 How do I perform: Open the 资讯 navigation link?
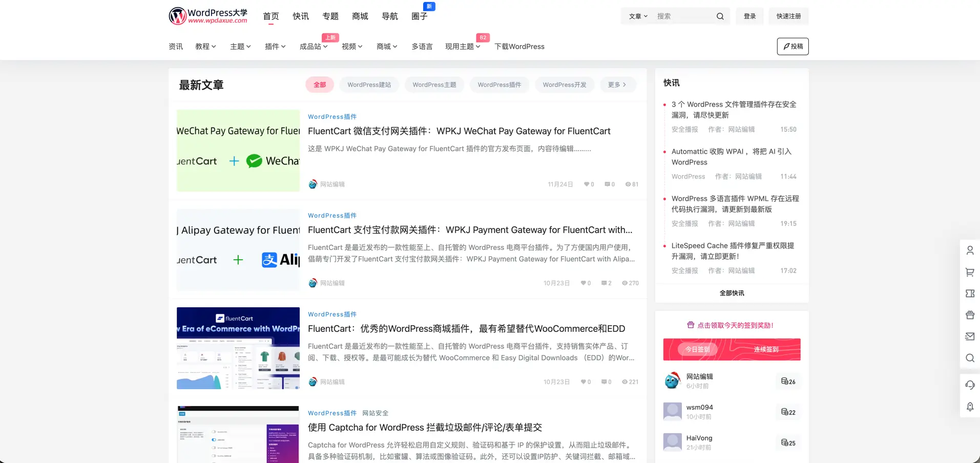click(176, 47)
